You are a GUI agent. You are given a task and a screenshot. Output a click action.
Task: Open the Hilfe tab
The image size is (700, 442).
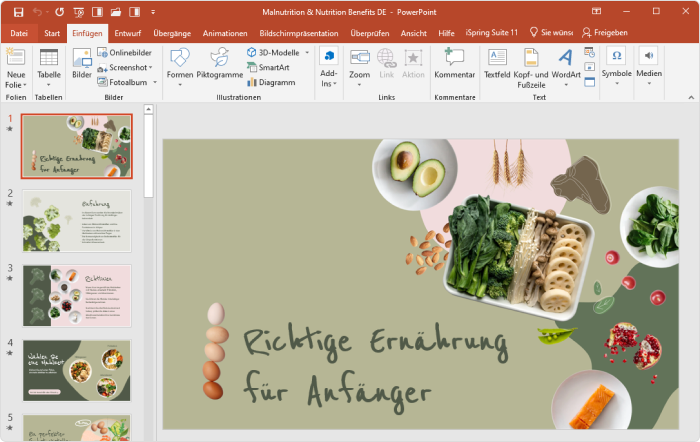pos(446,33)
